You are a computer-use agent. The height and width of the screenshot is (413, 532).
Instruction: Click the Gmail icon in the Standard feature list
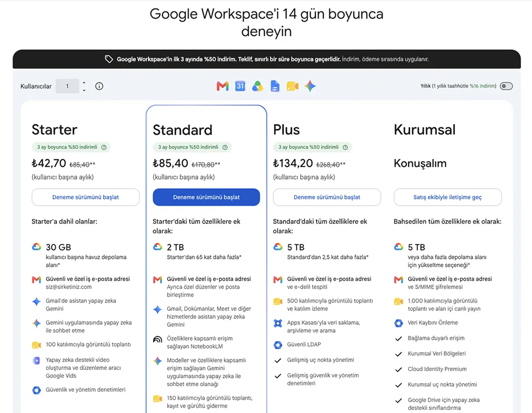(157, 280)
